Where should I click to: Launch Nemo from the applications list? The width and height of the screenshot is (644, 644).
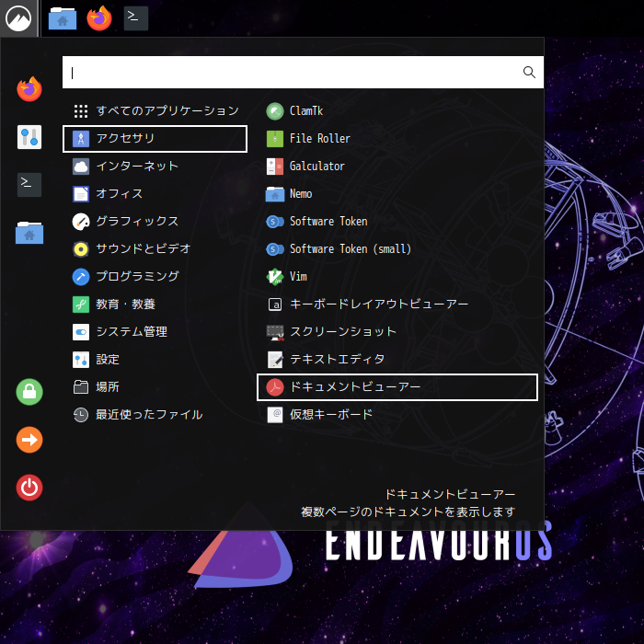[x=397, y=193]
